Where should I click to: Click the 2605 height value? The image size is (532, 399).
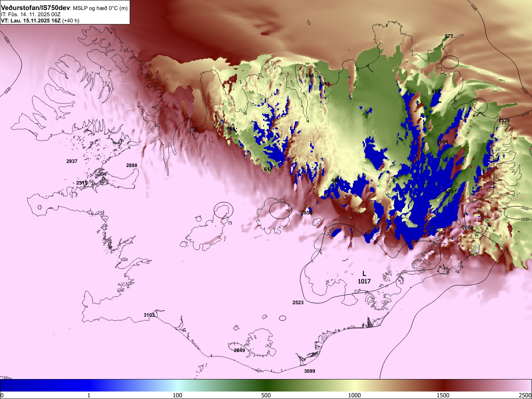[468, 228]
